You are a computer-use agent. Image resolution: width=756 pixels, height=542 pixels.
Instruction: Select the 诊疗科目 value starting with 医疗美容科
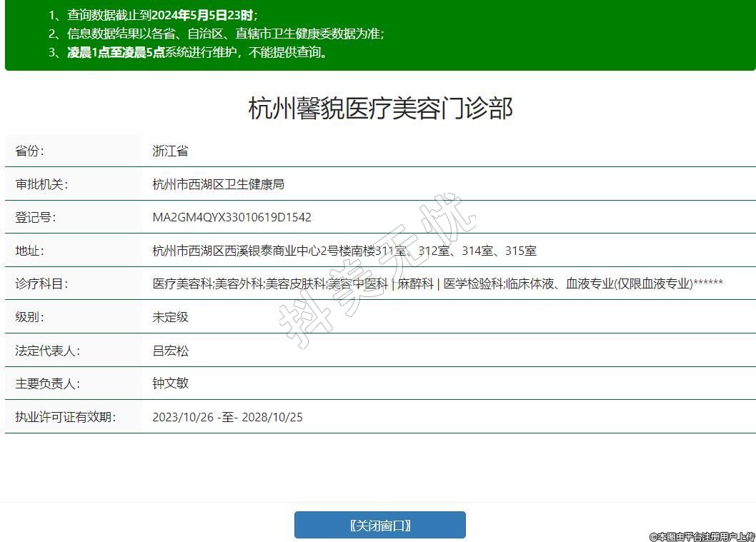pos(437,283)
